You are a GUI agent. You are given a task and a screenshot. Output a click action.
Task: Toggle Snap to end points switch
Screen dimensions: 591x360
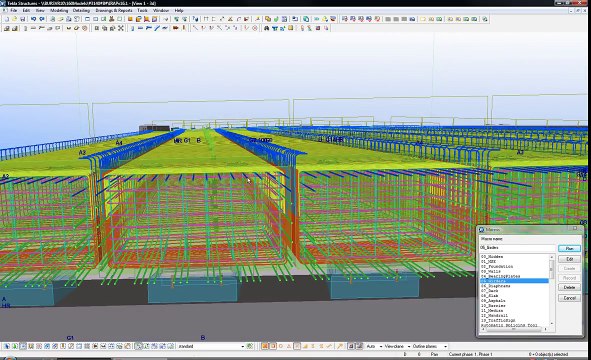(273, 346)
